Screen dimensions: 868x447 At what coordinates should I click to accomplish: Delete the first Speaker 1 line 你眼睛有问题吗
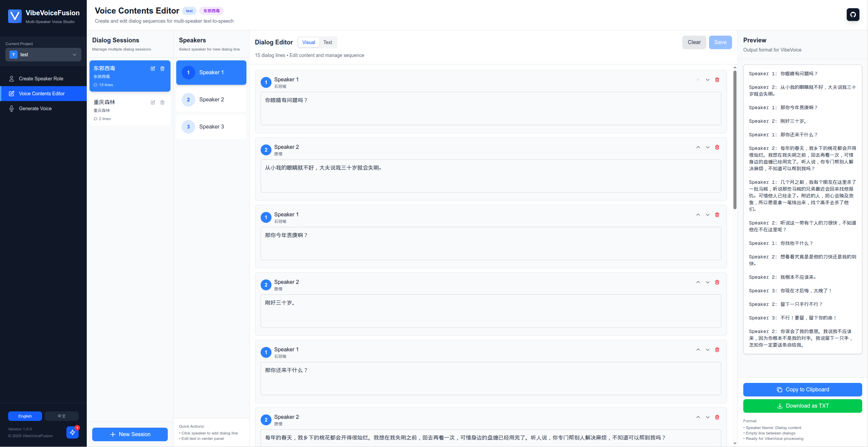tap(717, 80)
